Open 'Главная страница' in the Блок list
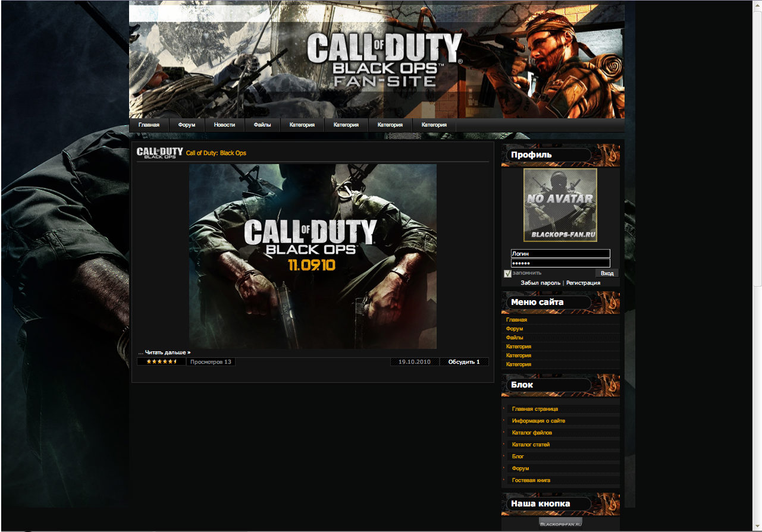Viewport: 762px width, 532px height. [x=535, y=409]
